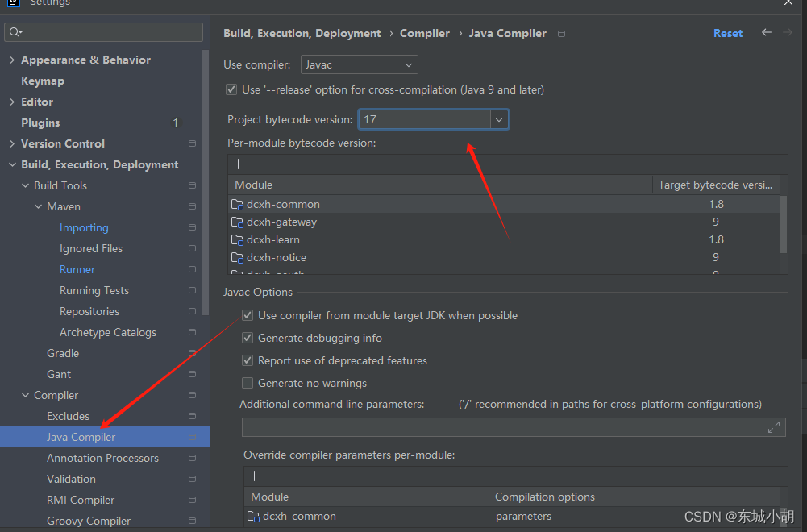Click the forward navigation arrow

(x=786, y=32)
